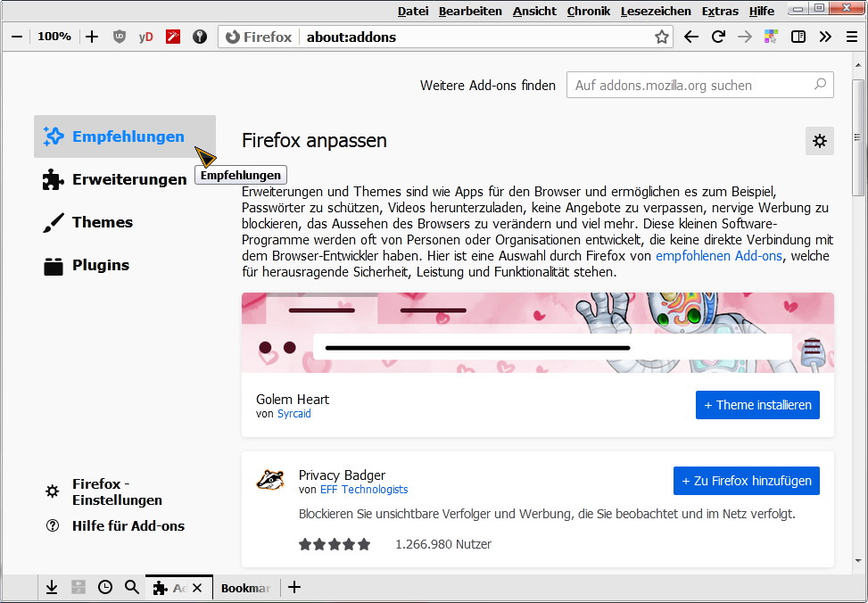Image resolution: width=868 pixels, height=603 pixels.
Task: Reload the page
Action: point(718,37)
